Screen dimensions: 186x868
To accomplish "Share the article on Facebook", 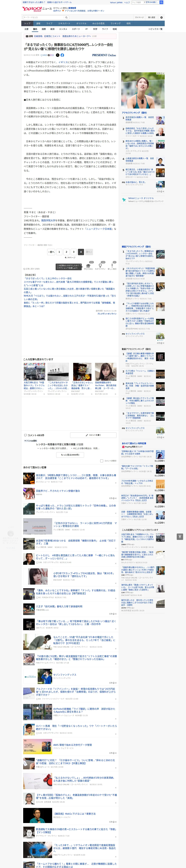I will click(62, 55).
